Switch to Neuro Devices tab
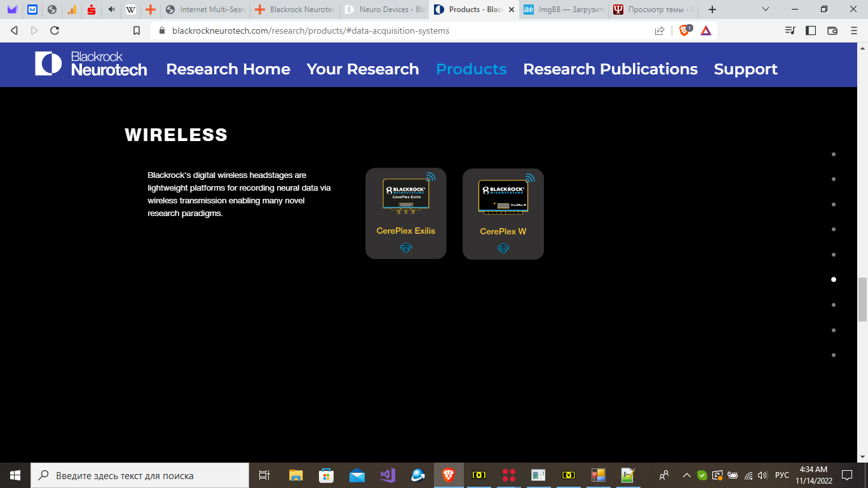Screen dimensions: 868x488 (x=384, y=10)
